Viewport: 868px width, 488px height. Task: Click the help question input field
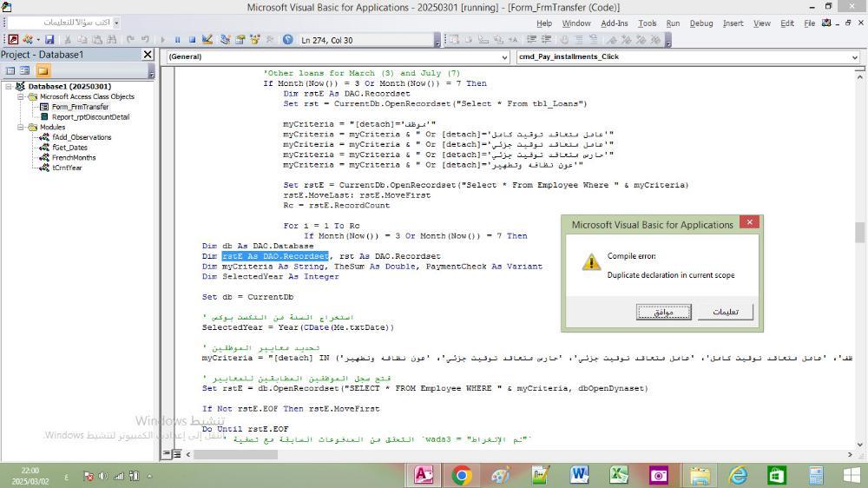60,23
